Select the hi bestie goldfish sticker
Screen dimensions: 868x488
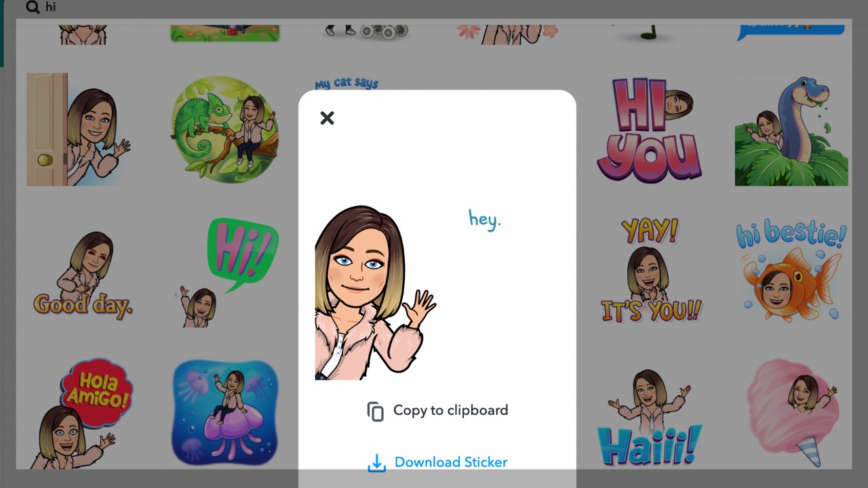coord(791,271)
